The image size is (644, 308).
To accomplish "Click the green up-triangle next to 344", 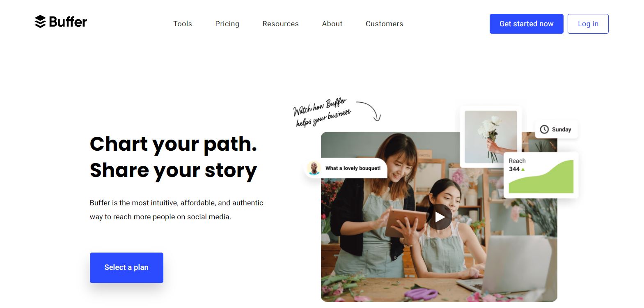I will point(523,169).
